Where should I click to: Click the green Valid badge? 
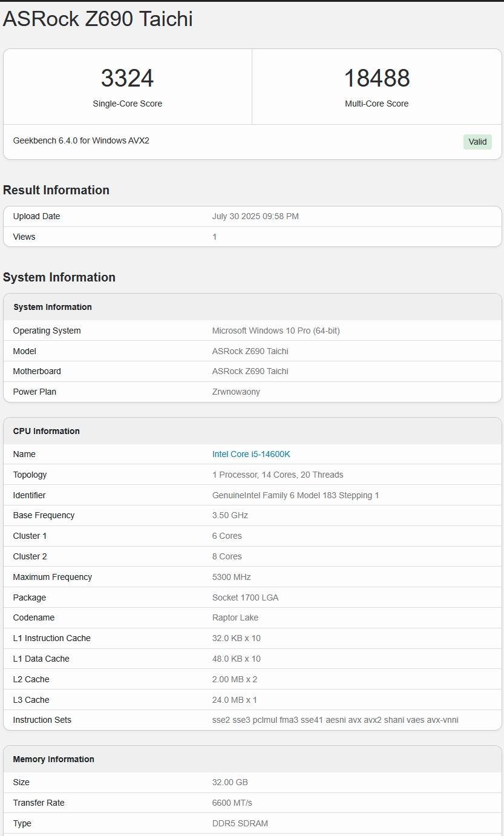click(477, 142)
